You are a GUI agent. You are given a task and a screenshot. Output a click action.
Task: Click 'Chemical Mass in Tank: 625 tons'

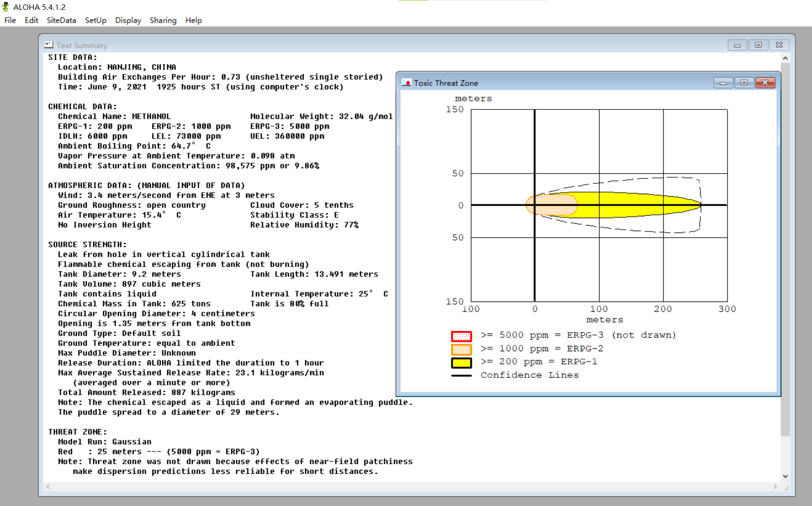pyautogui.click(x=134, y=304)
